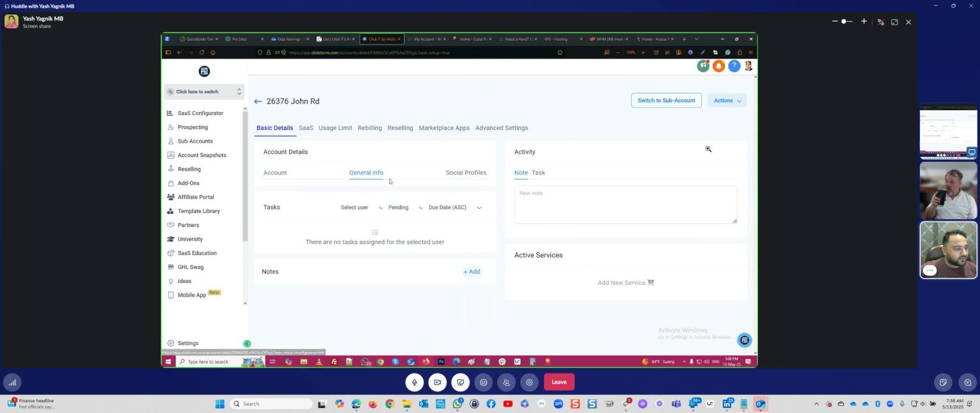This screenshot has width=980, height=413.
Task: Open the Pending status dropdown
Action: [405, 207]
